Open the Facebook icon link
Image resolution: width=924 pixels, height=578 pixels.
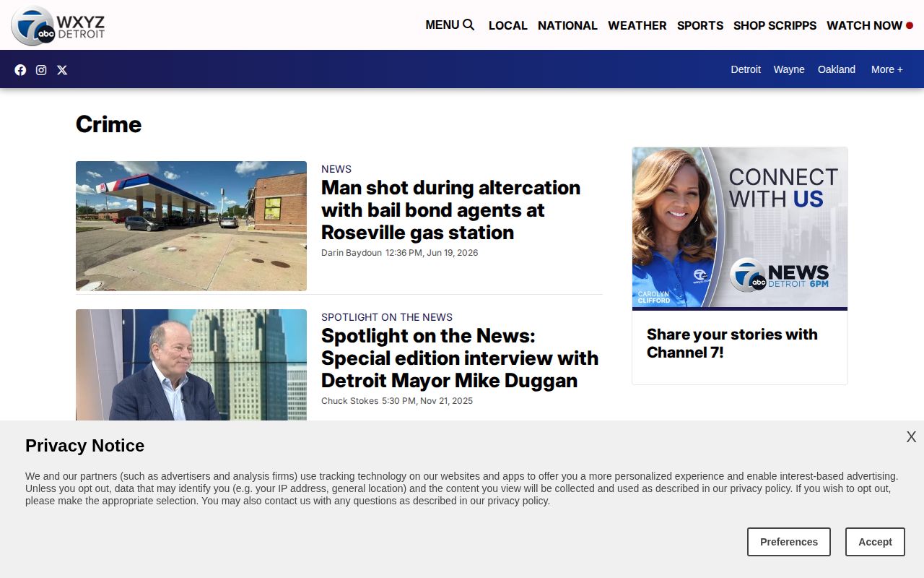click(20, 70)
